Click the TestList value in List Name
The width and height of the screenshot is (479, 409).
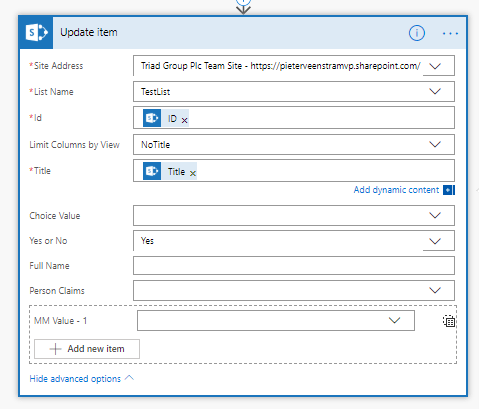tap(155, 92)
